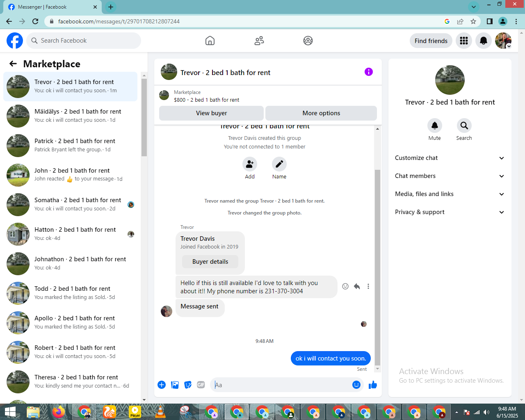Open the taskbar volume control
This screenshot has width=525, height=420.
point(486,412)
